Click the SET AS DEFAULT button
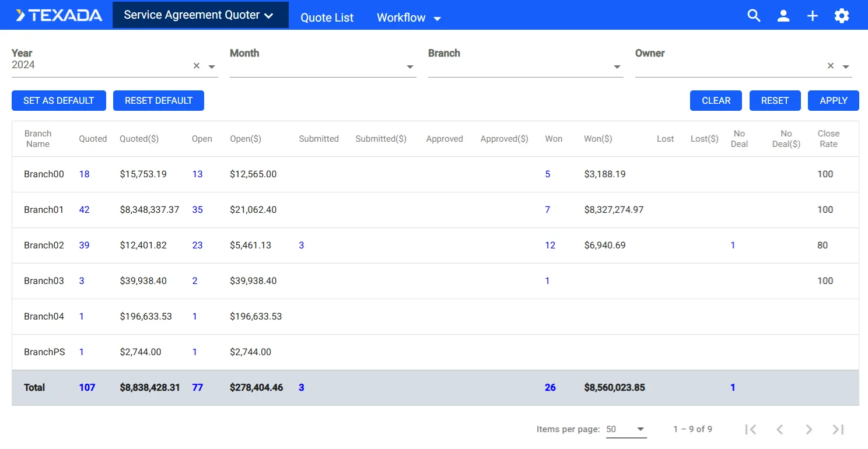 click(x=58, y=100)
